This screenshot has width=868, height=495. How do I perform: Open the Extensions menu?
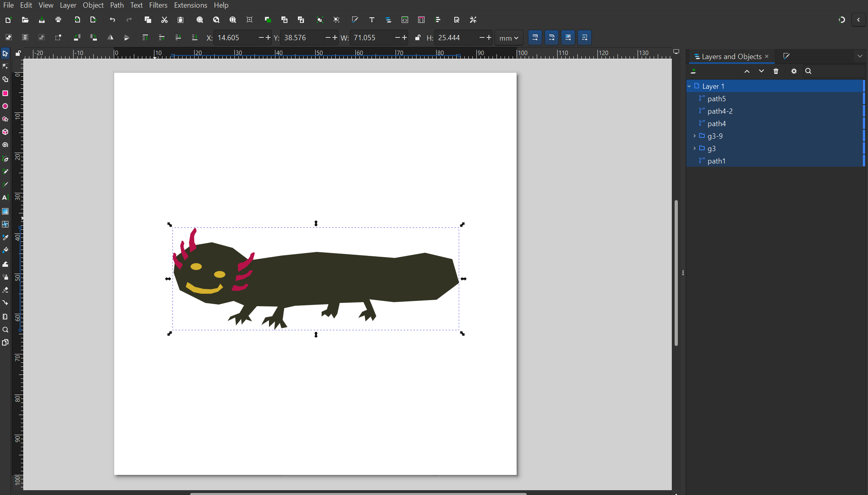(191, 5)
